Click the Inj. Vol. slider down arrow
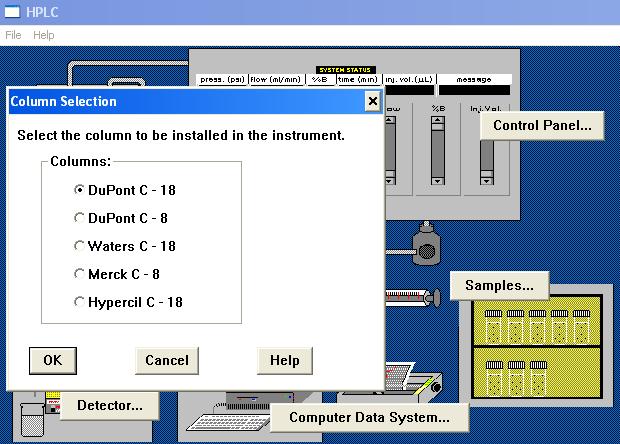 click(487, 181)
